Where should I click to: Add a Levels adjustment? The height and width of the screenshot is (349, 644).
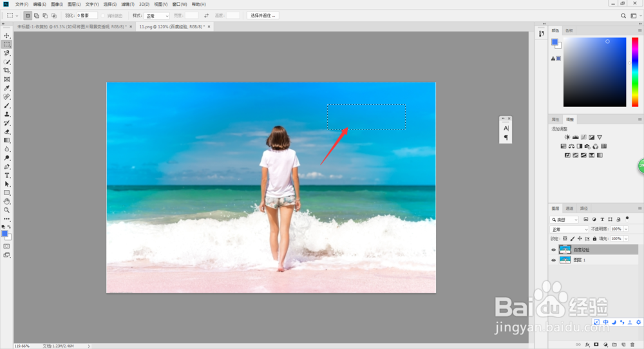tap(575, 137)
